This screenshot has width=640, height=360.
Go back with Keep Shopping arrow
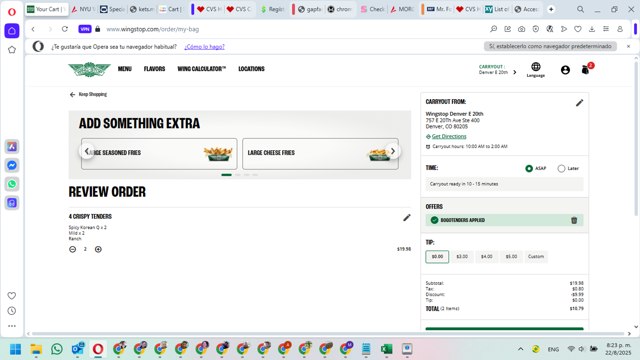(x=88, y=94)
